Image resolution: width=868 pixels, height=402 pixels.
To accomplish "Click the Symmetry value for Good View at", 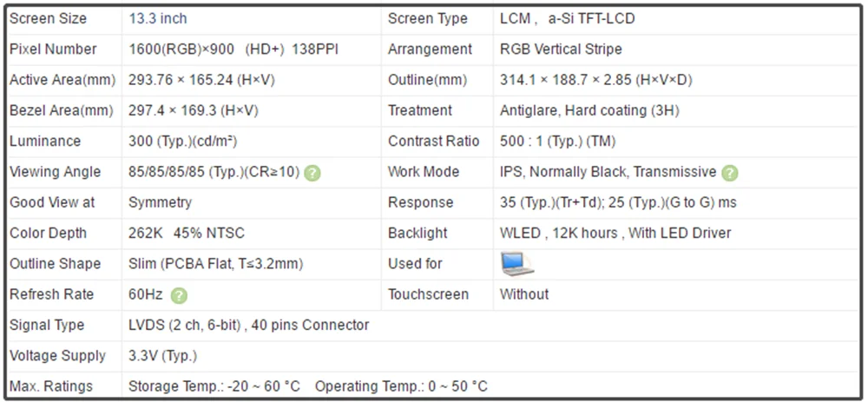I will [160, 202].
